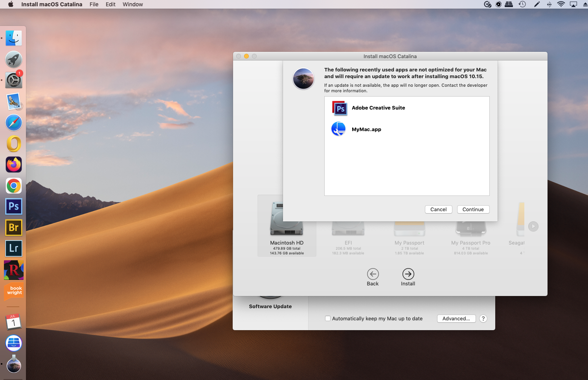Click the Advanced... button near Software Update

click(x=456, y=318)
